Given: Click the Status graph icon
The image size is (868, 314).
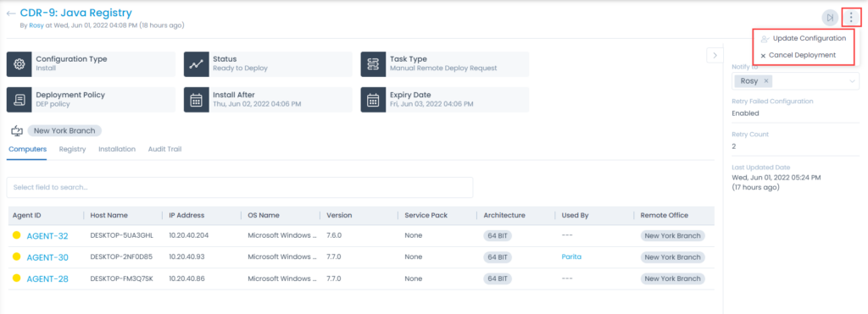Looking at the screenshot, I should (196, 64).
